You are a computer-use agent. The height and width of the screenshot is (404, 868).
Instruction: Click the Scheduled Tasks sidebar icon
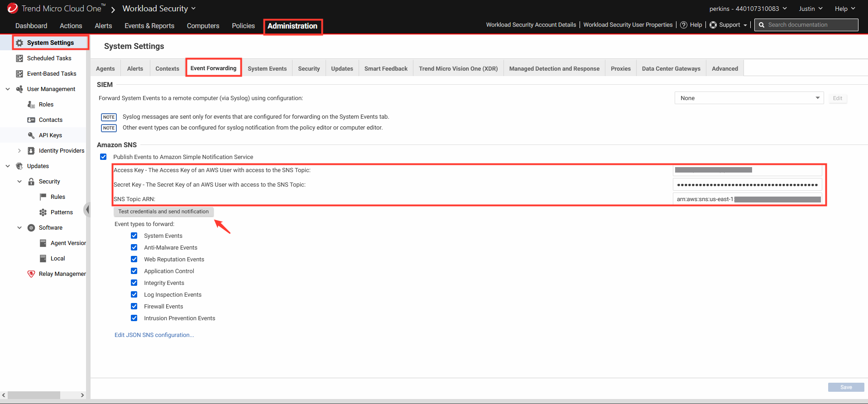19,58
